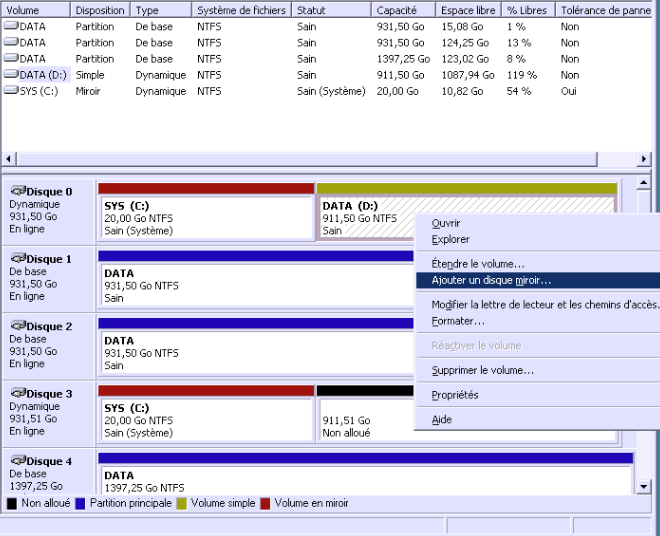Choose Explorer in the context menu
The height and width of the screenshot is (536, 660).
[x=538, y=239]
